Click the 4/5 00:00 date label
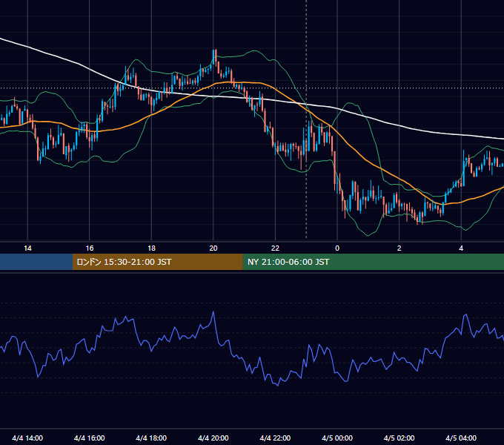504x445 pixels. pyautogui.click(x=337, y=438)
